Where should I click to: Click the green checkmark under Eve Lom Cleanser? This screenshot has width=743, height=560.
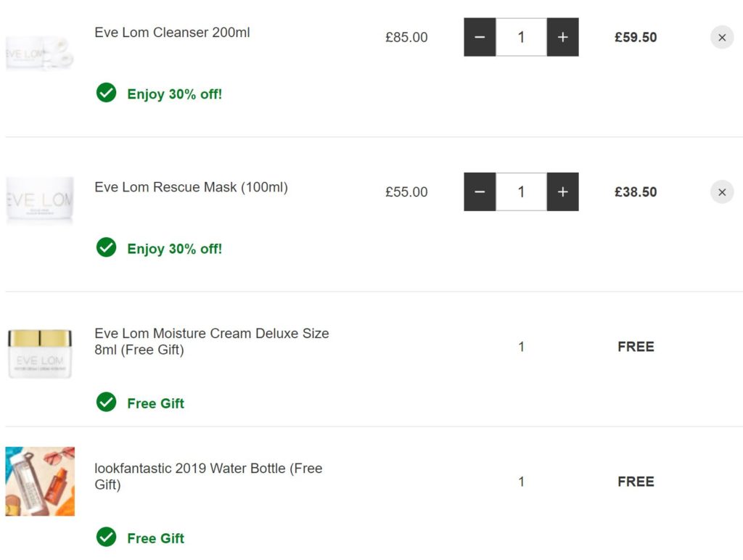[107, 93]
